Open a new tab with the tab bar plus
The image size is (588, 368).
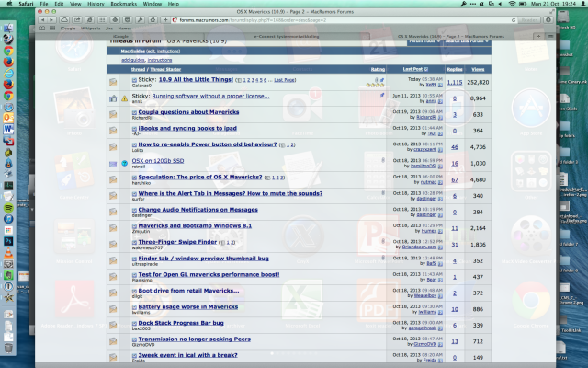[x=538, y=37]
